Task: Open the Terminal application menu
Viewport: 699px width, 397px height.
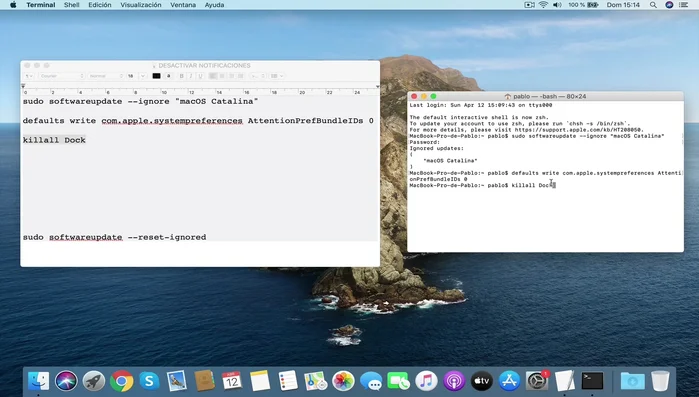Action: (41, 5)
